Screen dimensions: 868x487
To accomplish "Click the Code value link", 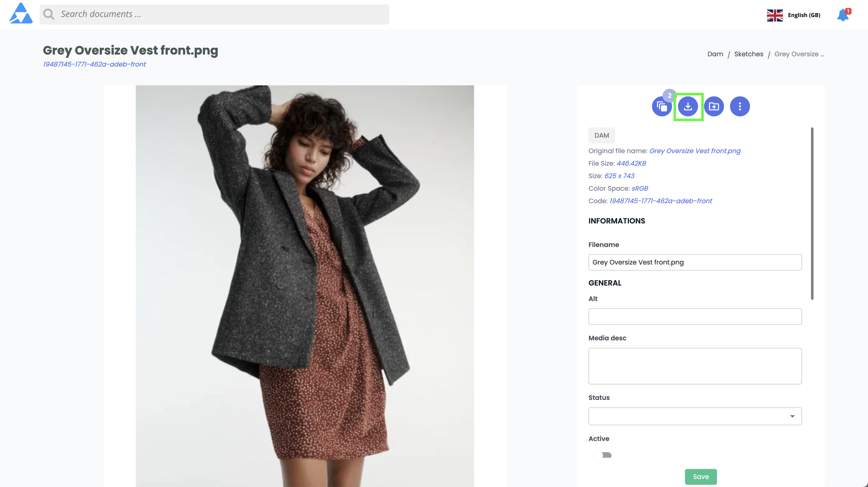I will click(x=660, y=201).
